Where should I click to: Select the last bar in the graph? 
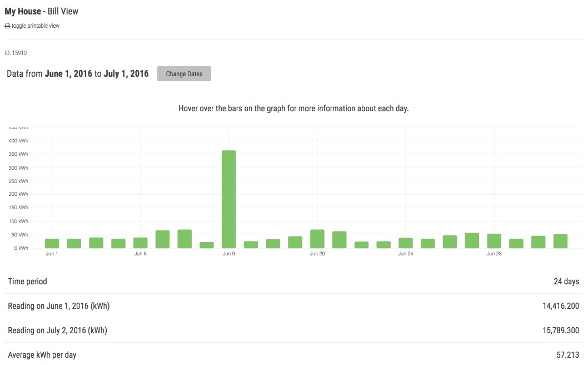(x=560, y=241)
